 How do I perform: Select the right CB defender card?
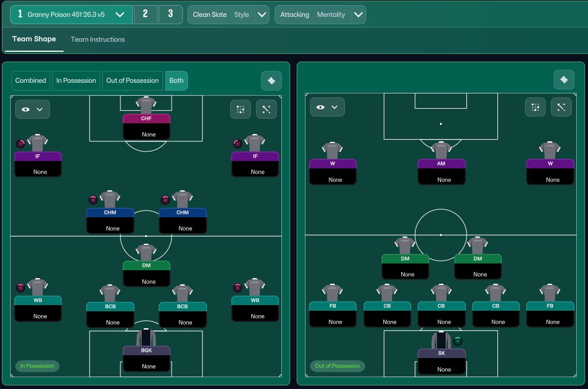click(x=496, y=314)
